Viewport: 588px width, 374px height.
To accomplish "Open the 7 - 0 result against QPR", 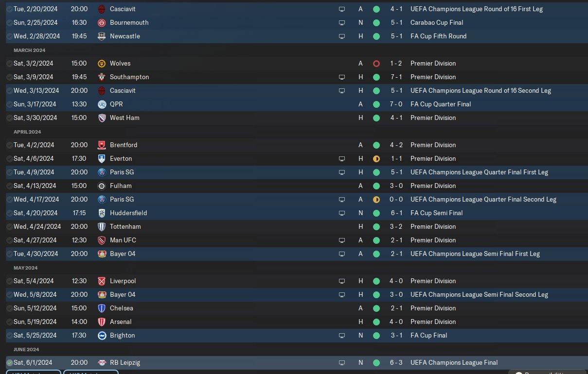I will (x=395, y=104).
